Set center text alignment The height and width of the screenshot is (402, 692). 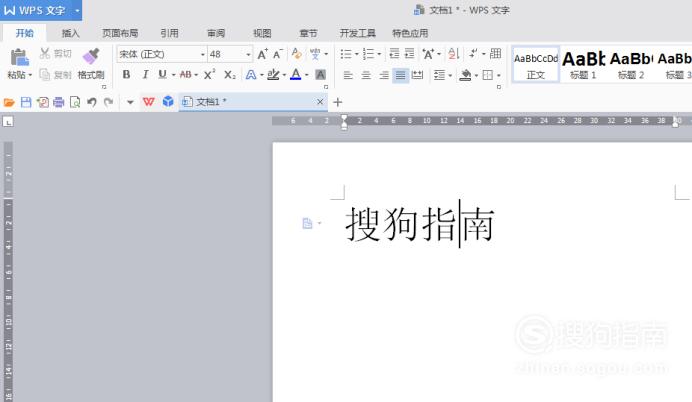click(x=366, y=75)
